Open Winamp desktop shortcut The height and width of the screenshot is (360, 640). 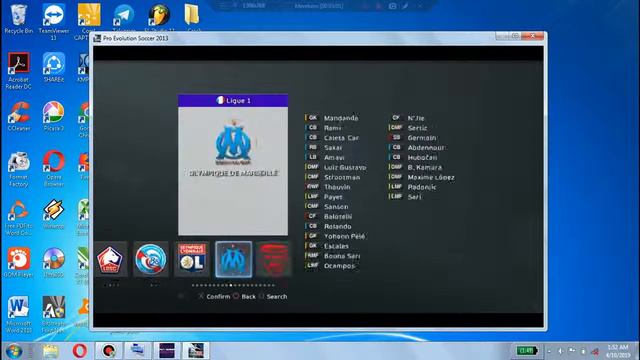53,214
